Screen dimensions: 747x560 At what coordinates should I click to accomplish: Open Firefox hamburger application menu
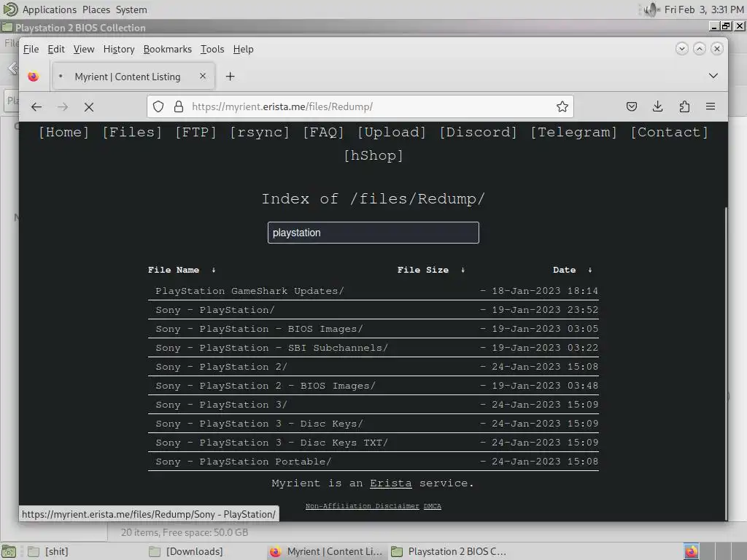coord(711,106)
